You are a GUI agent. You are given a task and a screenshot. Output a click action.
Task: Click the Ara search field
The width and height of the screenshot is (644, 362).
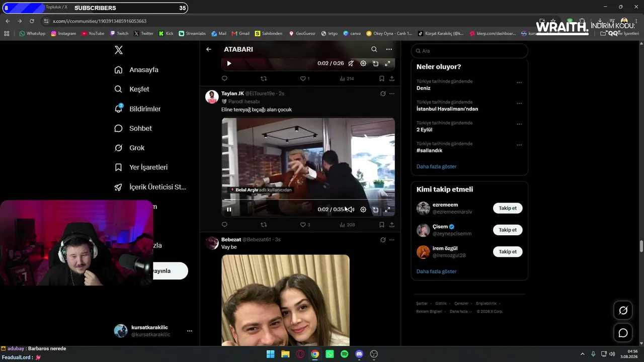(469, 51)
